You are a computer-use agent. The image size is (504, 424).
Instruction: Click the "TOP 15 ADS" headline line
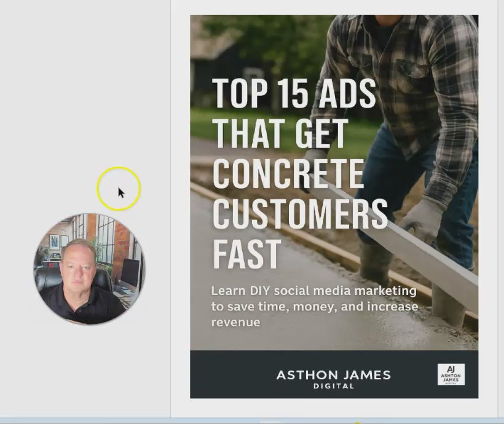point(294,94)
